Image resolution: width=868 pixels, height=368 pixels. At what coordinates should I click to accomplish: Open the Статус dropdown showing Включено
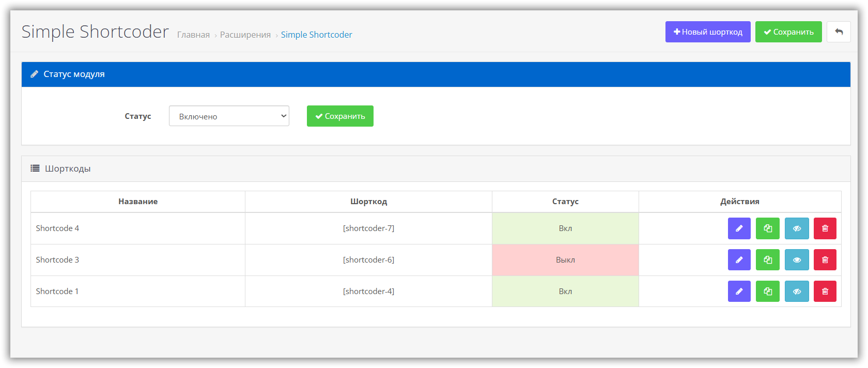tap(229, 116)
